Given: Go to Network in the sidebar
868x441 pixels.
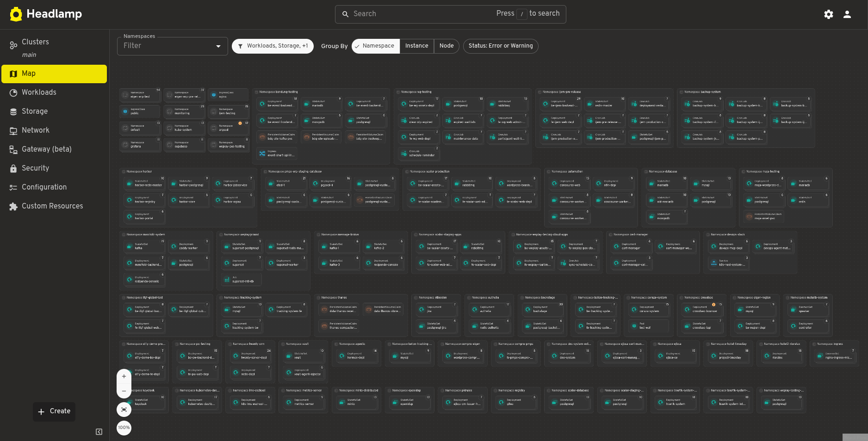Looking at the screenshot, I should pyautogui.click(x=54, y=130).
